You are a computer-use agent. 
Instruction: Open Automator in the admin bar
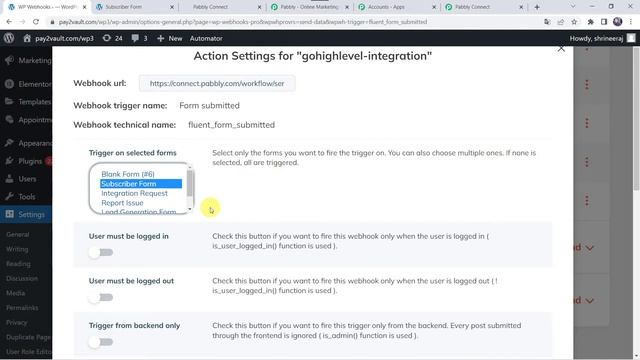206,38
